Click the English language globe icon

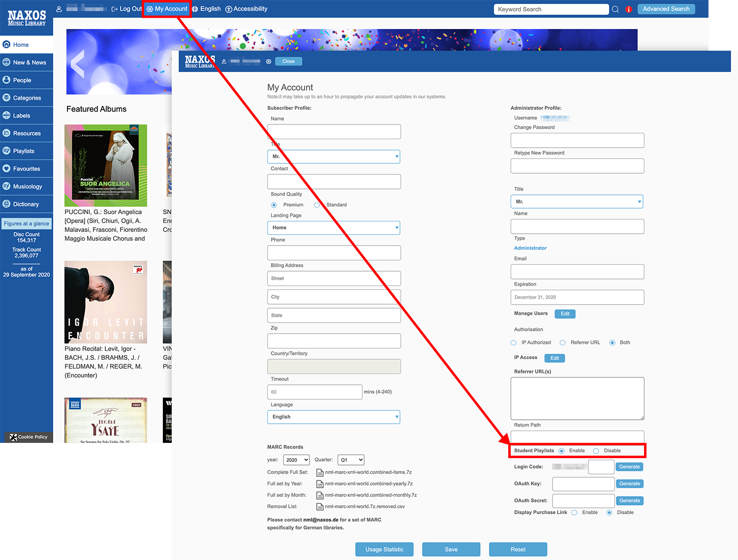[x=195, y=9]
